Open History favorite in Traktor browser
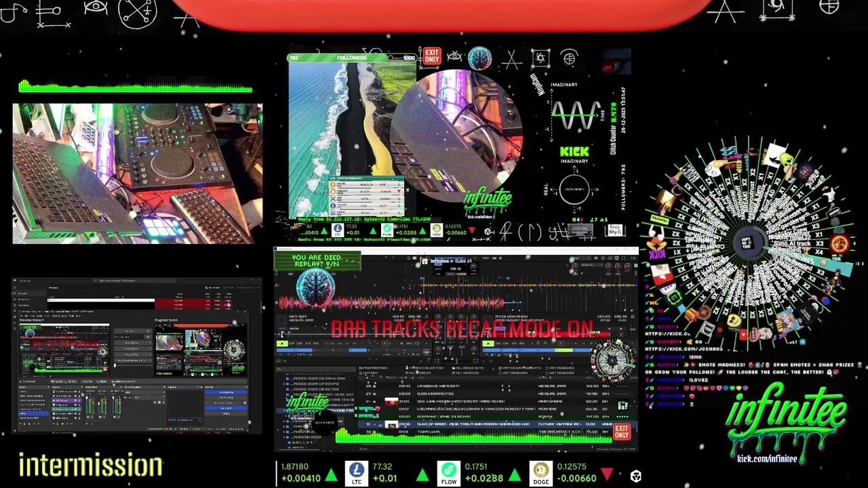The height and width of the screenshot is (488, 868). (x=368, y=373)
